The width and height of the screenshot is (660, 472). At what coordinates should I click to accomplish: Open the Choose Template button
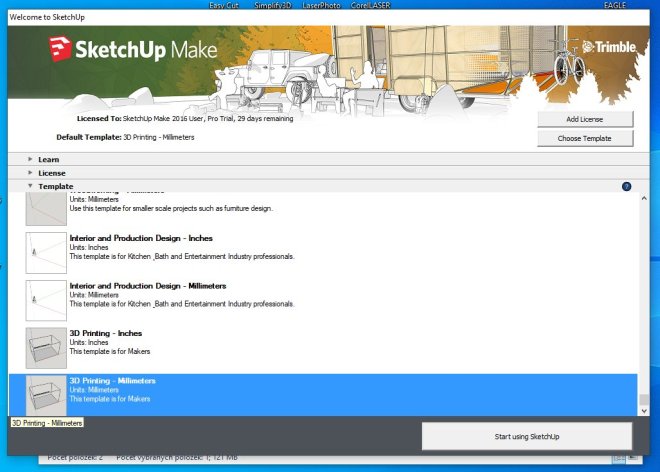(585, 139)
